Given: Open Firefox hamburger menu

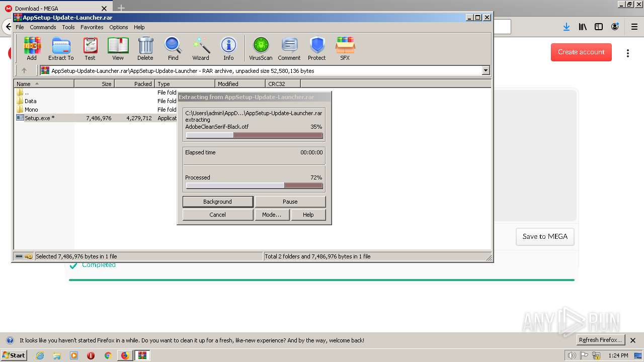Looking at the screenshot, I should [634, 27].
